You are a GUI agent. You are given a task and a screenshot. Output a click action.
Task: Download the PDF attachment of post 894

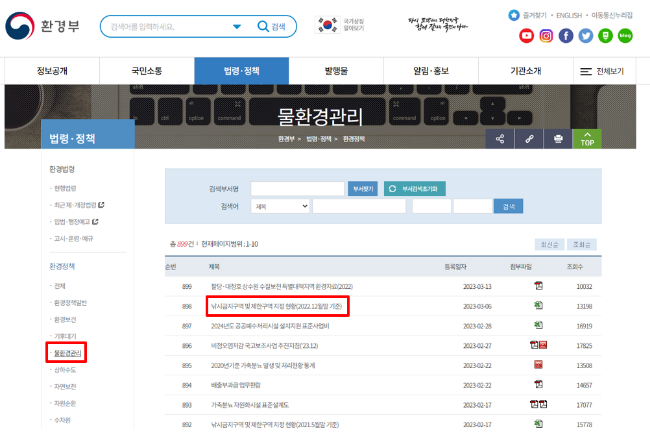(x=538, y=384)
